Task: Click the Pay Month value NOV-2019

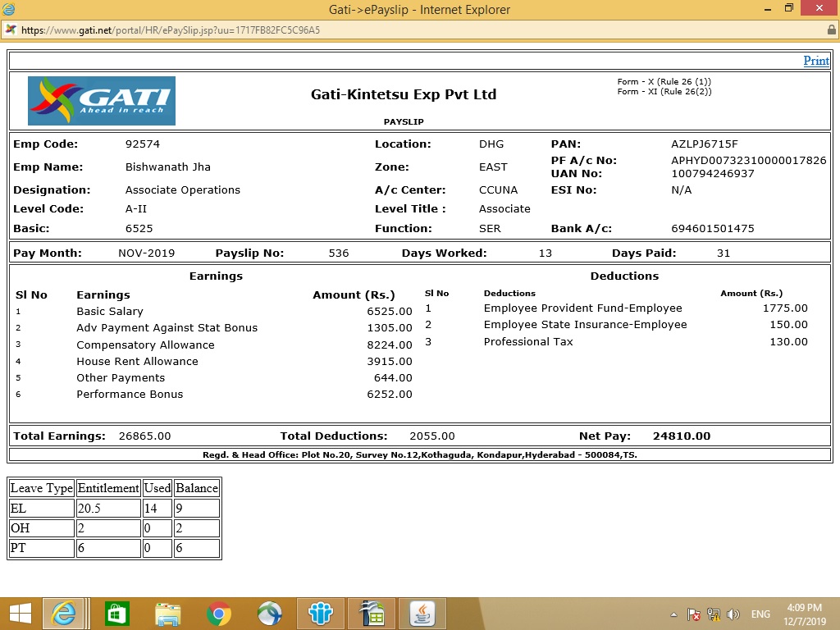Action: pyautogui.click(x=146, y=253)
